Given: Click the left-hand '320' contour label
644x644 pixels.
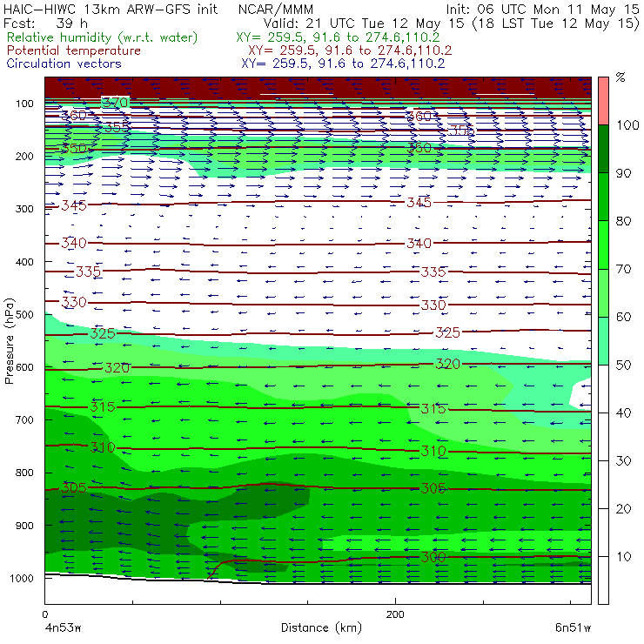Looking at the screenshot, I should pos(117,367).
